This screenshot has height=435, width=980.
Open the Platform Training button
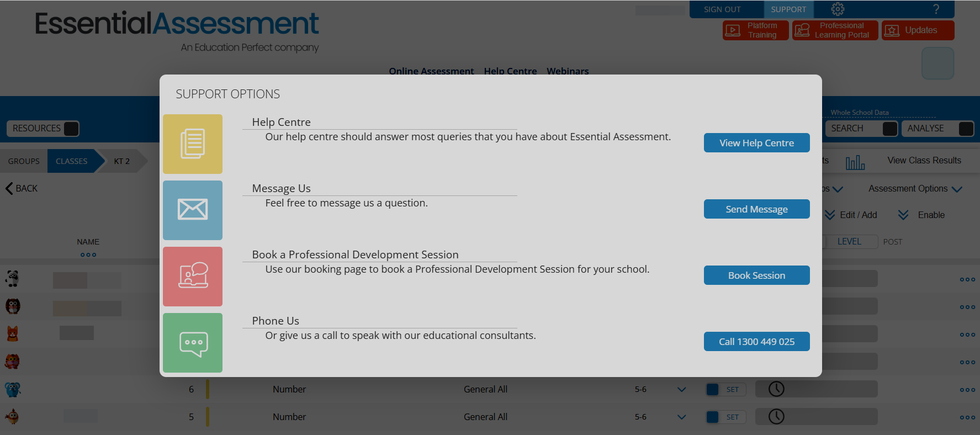tap(755, 30)
